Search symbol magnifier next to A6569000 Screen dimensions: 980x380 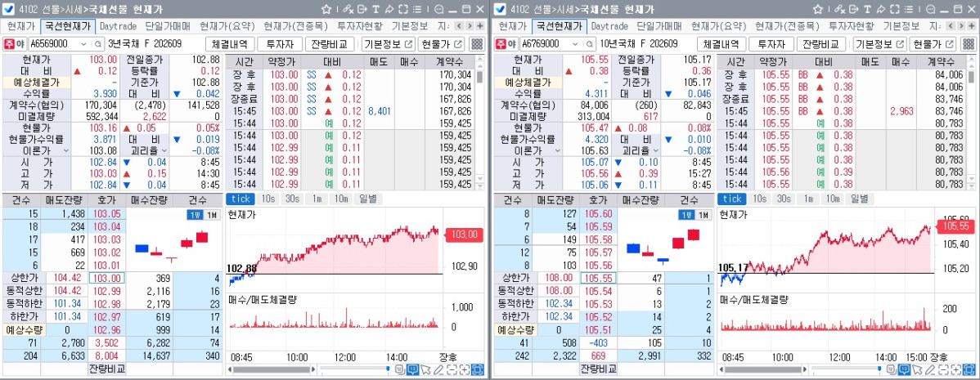(98, 44)
